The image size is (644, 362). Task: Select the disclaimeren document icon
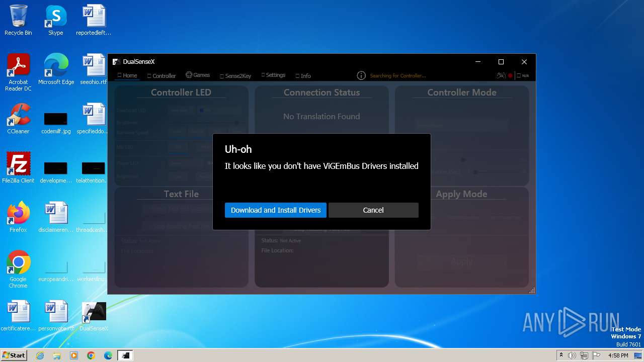point(56,217)
